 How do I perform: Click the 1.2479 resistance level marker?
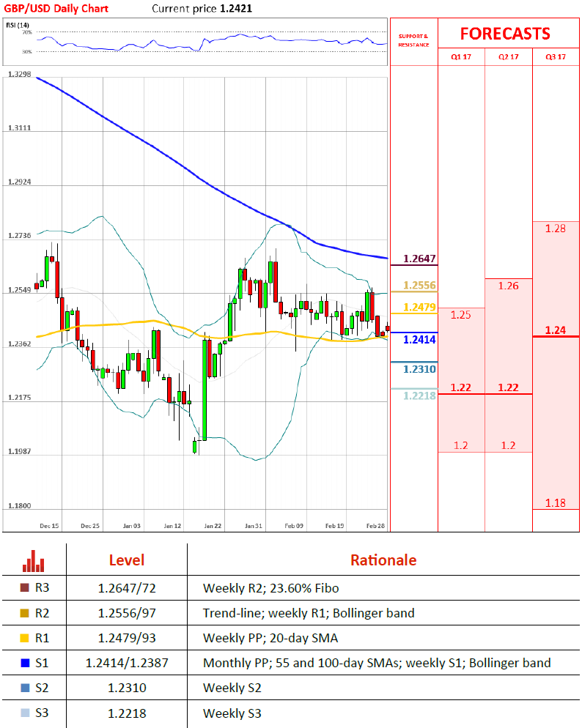[x=419, y=307]
